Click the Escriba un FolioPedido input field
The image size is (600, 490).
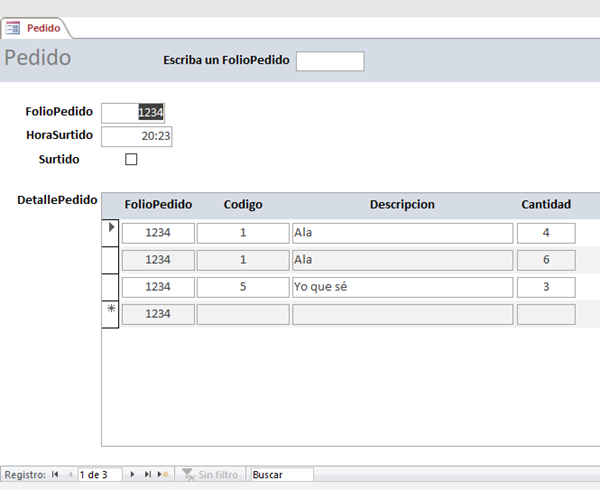pos(330,61)
